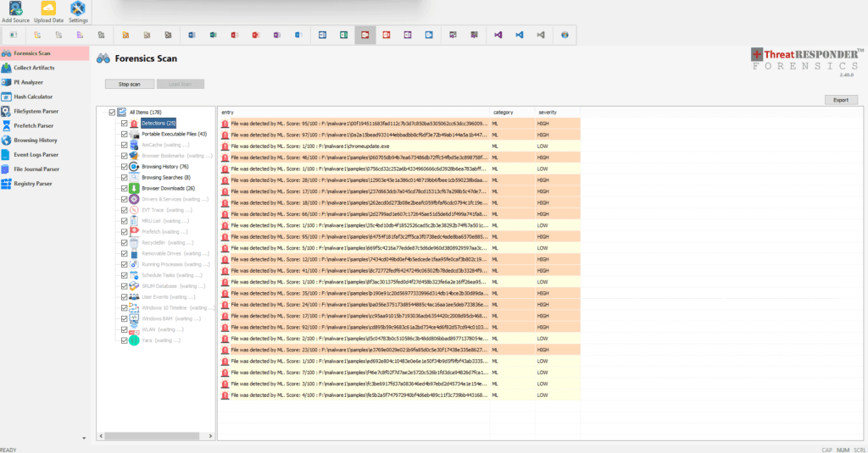The height and width of the screenshot is (453, 868).
Task: Open Collect Artifacts in the sidebar
Action: (x=44, y=68)
